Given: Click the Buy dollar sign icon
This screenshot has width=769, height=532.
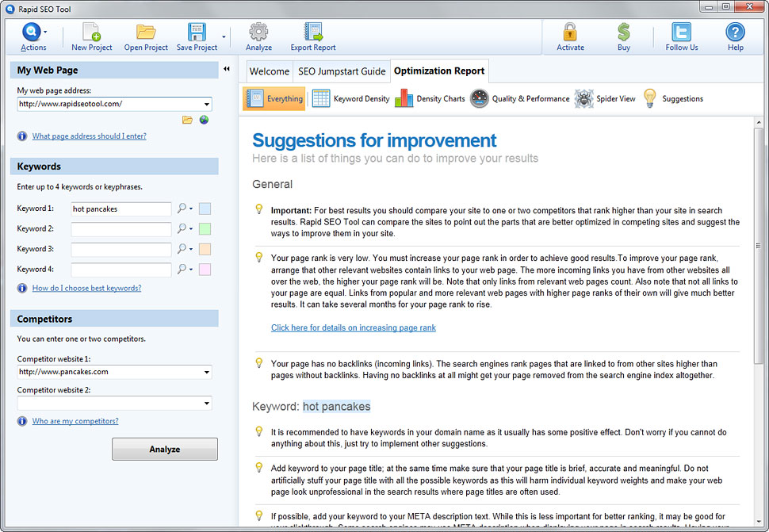Looking at the screenshot, I should [624, 33].
